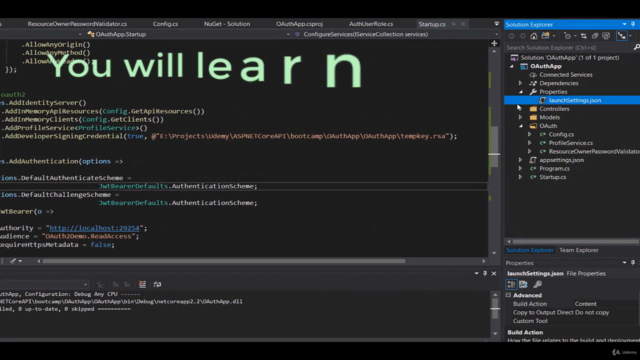The height and width of the screenshot is (360, 640).
Task: Select launchSettings.json in Solution Explorer
Action: [x=575, y=100]
